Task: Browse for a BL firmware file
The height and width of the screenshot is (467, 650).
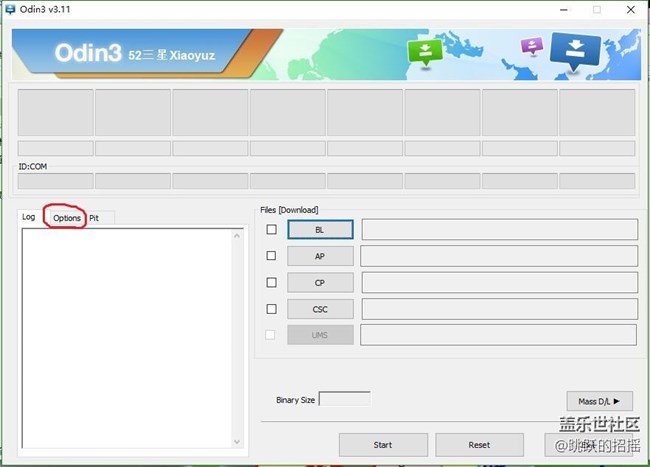Action: pyautogui.click(x=320, y=230)
